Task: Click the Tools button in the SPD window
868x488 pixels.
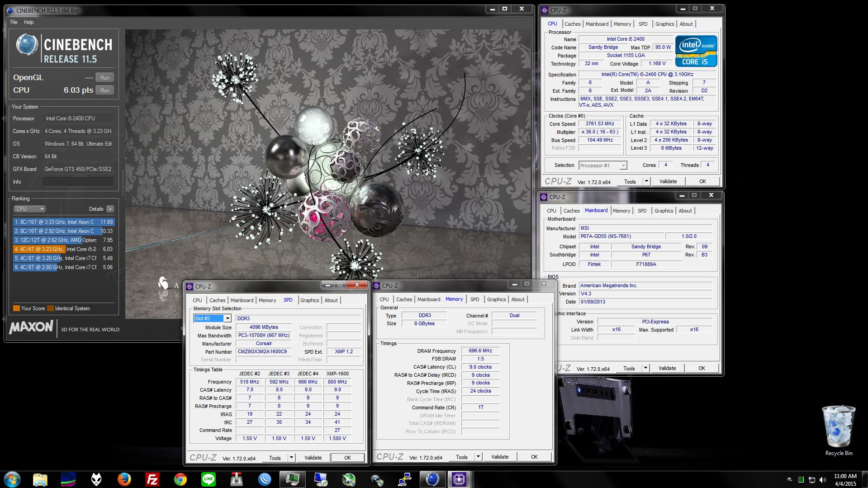Action: (x=275, y=458)
